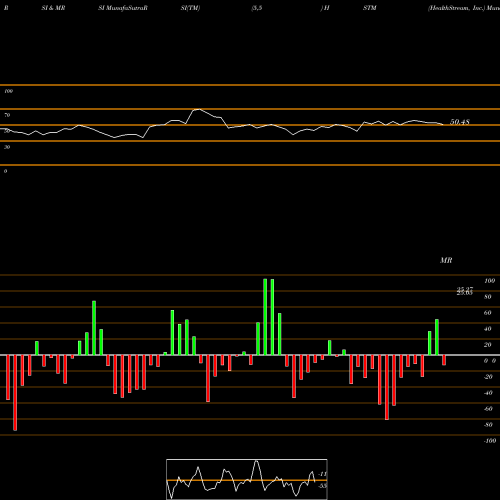The image size is (500, 500).
Task: Click the MR axis label -80
Action: click(488, 425)
